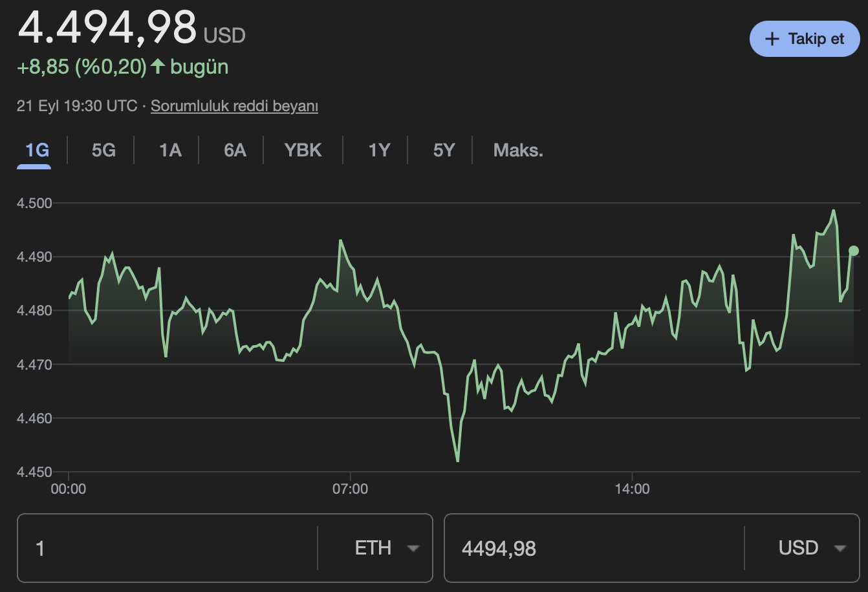The image size is (868, 592).
Task: Click the 00:00 time axis label
Action: [x=69, y=489]
